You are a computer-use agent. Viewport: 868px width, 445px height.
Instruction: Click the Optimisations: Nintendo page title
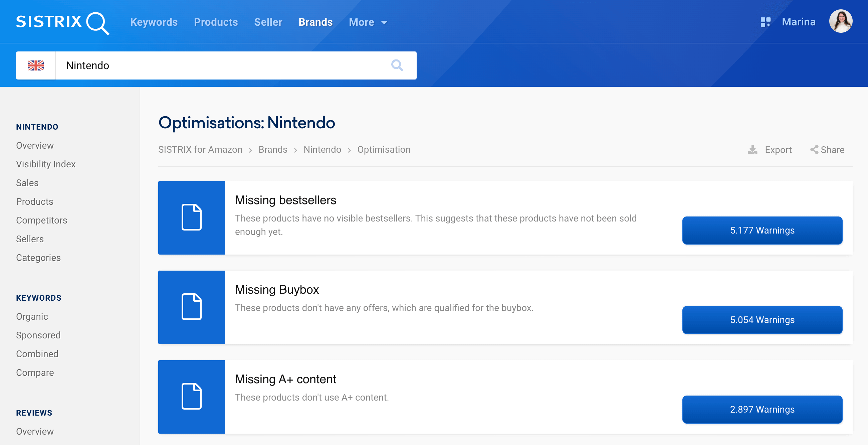(x=247, y=123)
